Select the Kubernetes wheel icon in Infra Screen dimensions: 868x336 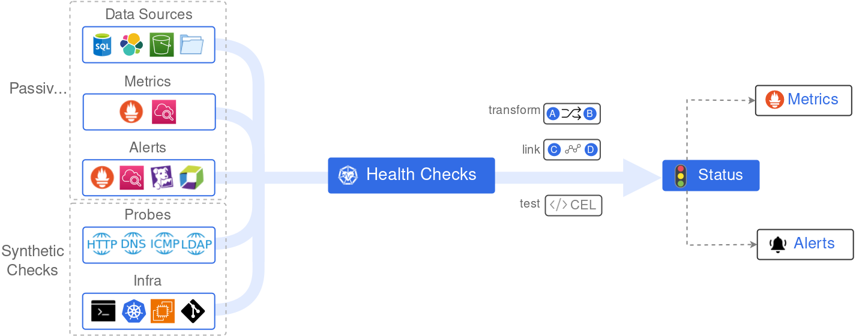(134, 311)
